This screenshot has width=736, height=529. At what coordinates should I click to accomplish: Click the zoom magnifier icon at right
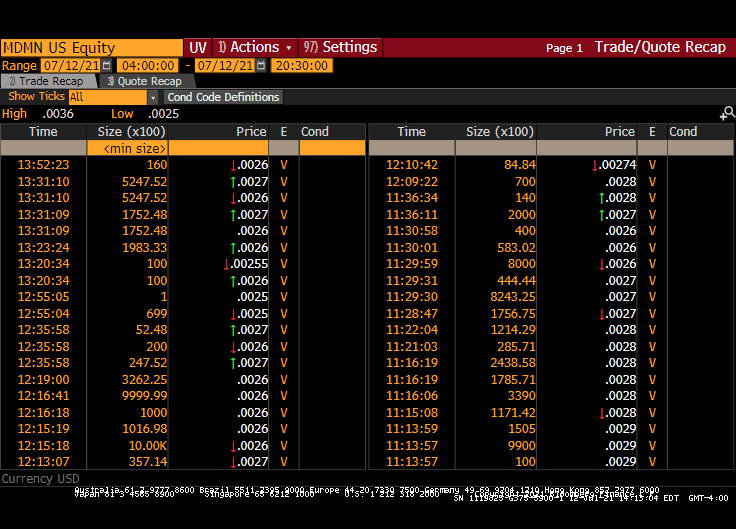tap(728, 113)
